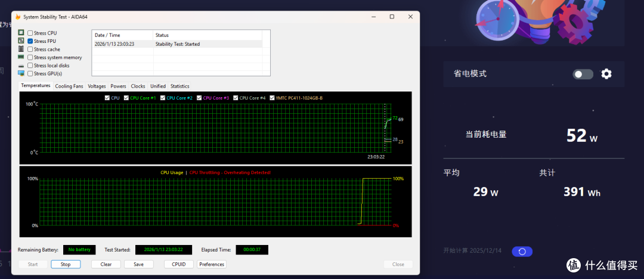Select the 'Stability Test: Started' log row
This screenshot has height=279, width=644.
[177, 44]
